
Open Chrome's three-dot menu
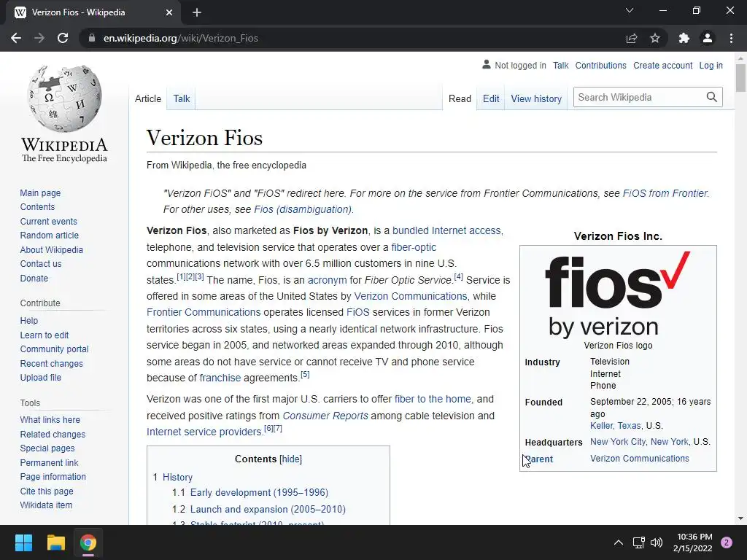[731, 38]
